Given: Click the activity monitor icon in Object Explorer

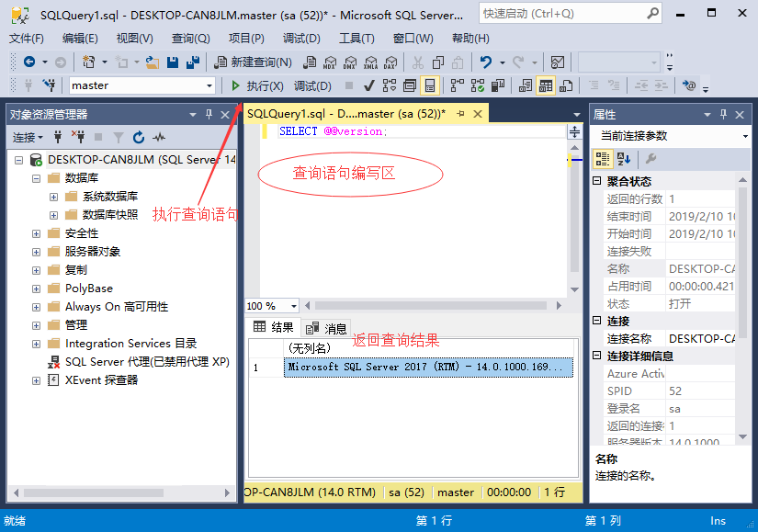Looking at the screenshot, I should [159, 137].
